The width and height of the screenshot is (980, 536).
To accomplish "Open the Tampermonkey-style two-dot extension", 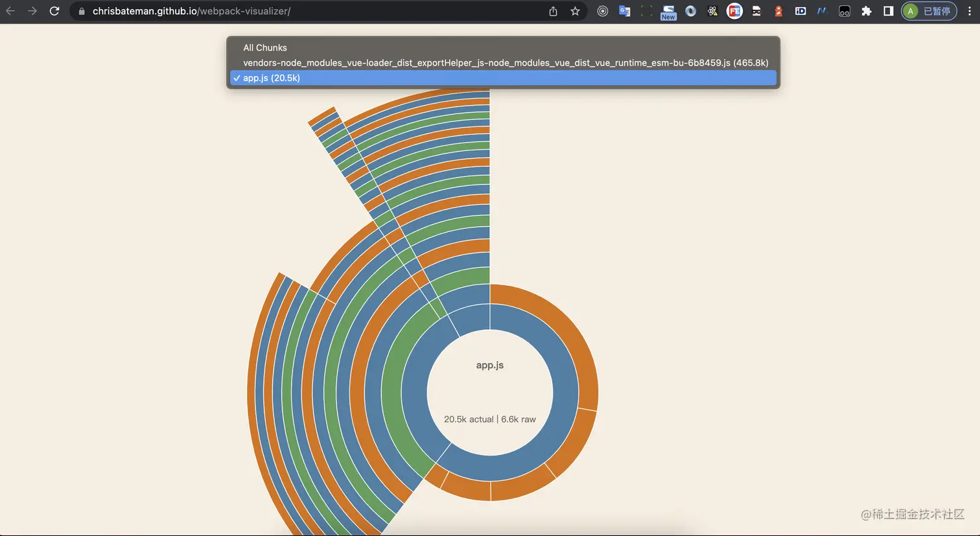I will [x=845, y=11].
